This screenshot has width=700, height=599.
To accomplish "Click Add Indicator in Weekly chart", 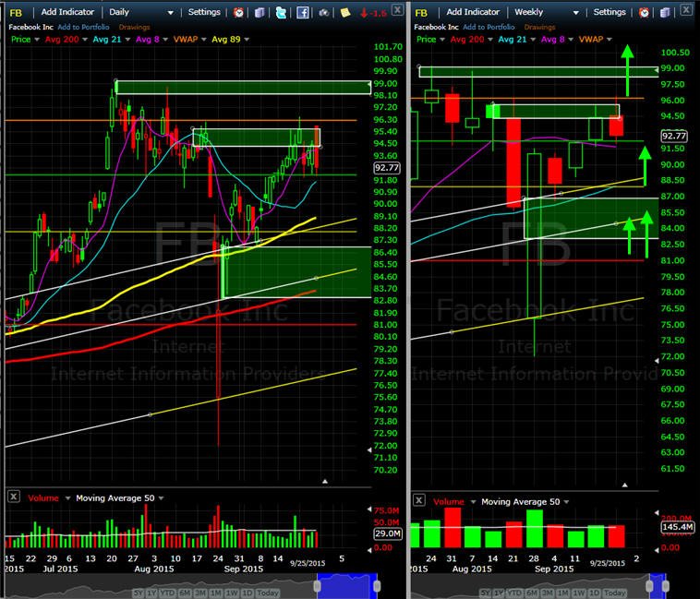I will pyautogui.click(x=473, y=12).
